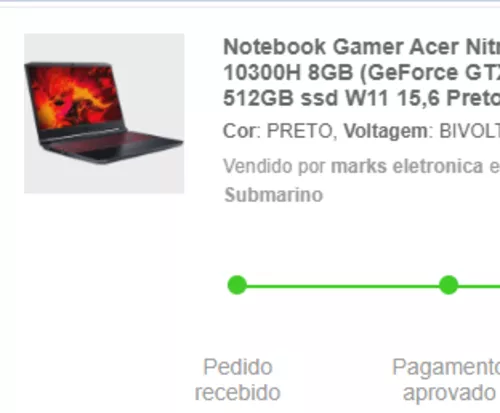Screen dimensions: 500x413
Task: Select the 'Voltagem' attribute label
Action: 387,132
